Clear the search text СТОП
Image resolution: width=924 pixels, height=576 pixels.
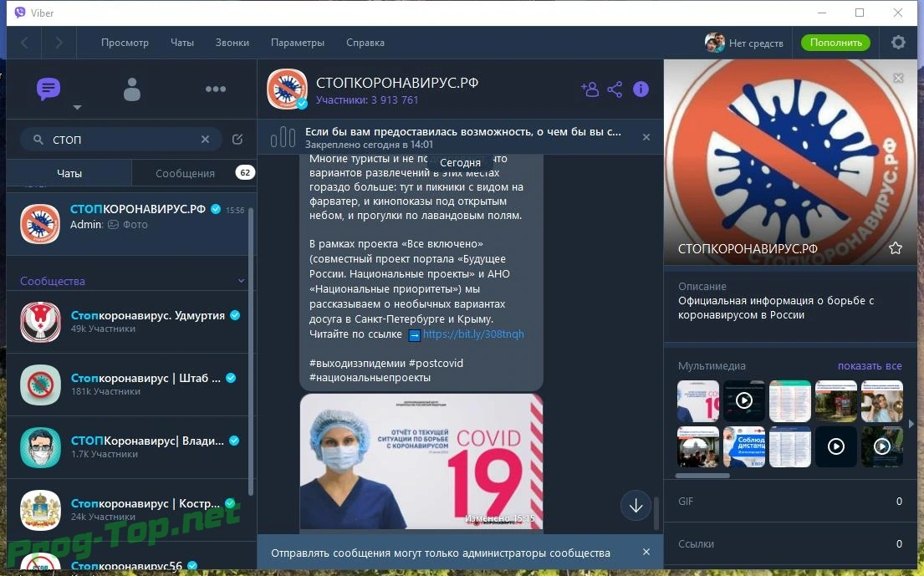click(205, 140)
